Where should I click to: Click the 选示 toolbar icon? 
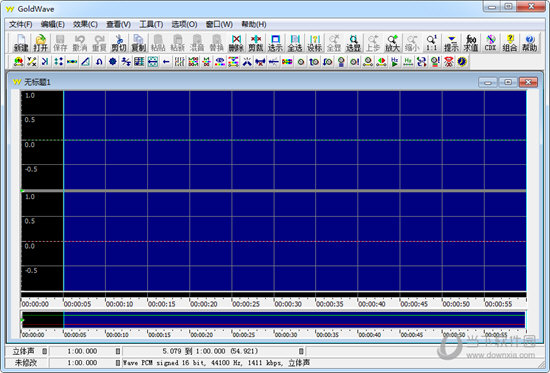click(275, 43)
